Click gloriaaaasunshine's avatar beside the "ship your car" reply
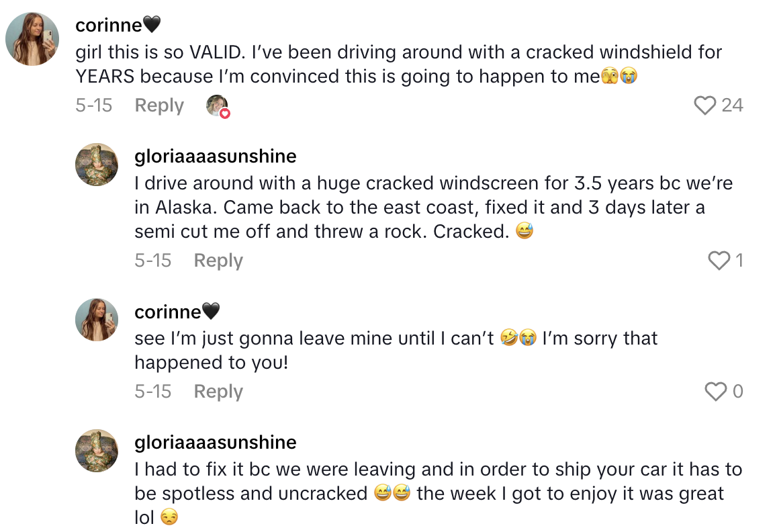This screenshot has height=532, width=775. click(97, 451)
